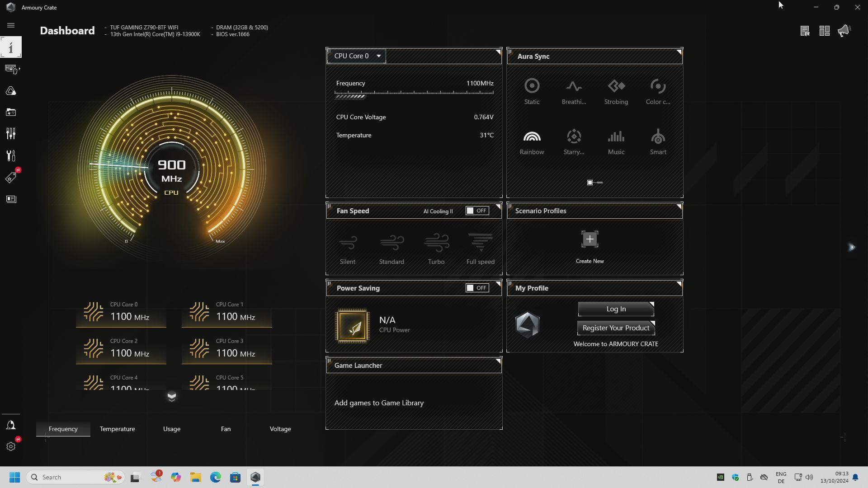The height and width of the screenshot is (488, 868).
Task: Choose the Standard fan mode
Action: pyautogui.click(x=392, y=249)
